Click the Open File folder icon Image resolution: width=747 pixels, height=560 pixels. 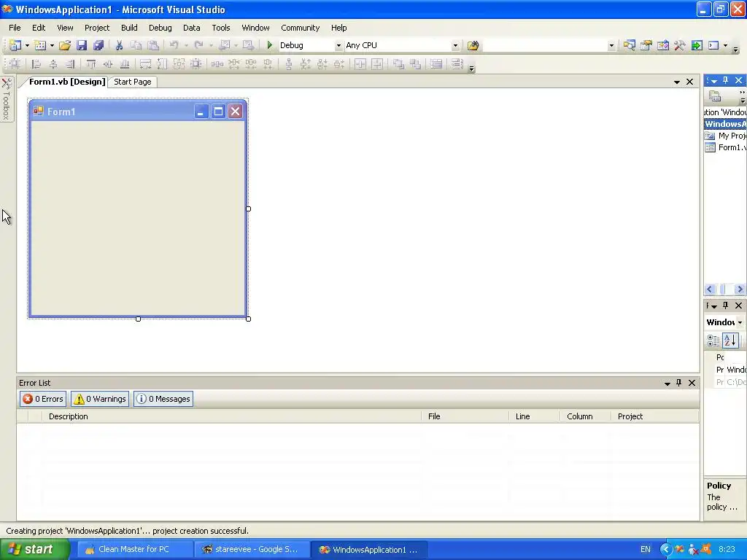click(x=65, y=45)
